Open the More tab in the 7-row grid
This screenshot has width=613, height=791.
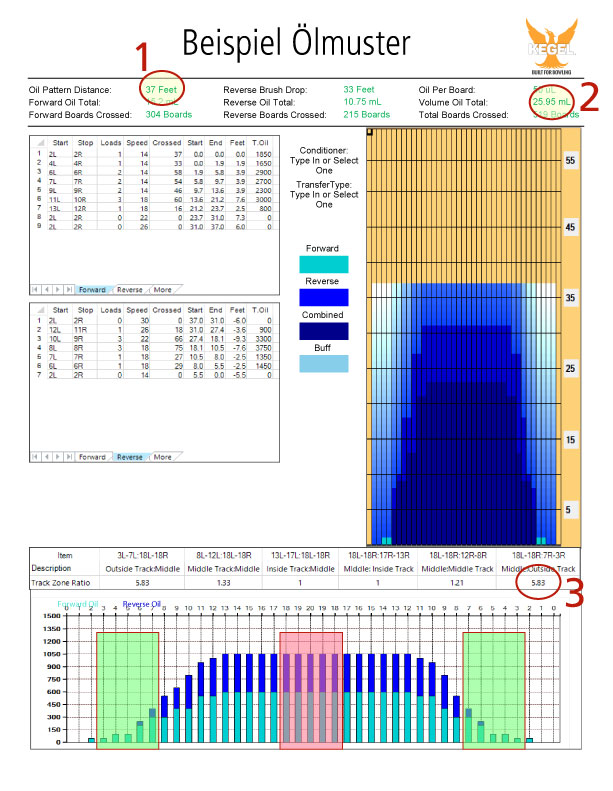[162, 457]
